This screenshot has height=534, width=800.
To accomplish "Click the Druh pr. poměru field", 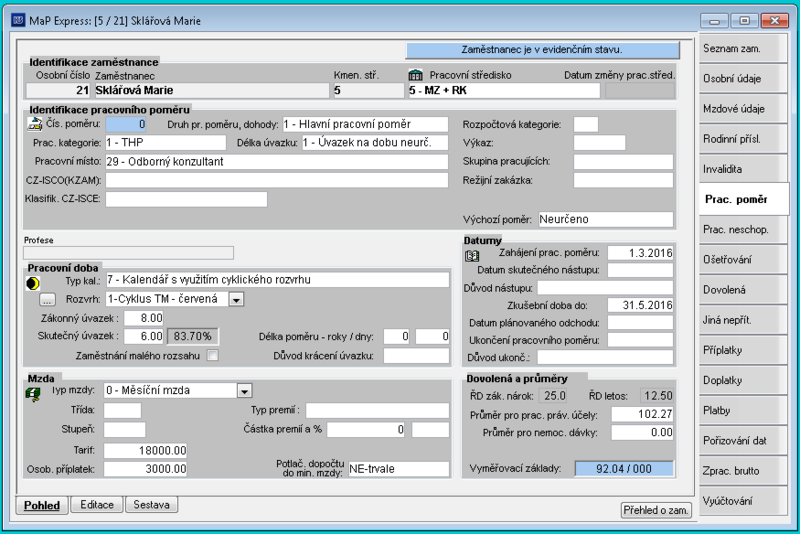I will click(x=365, y=124).
